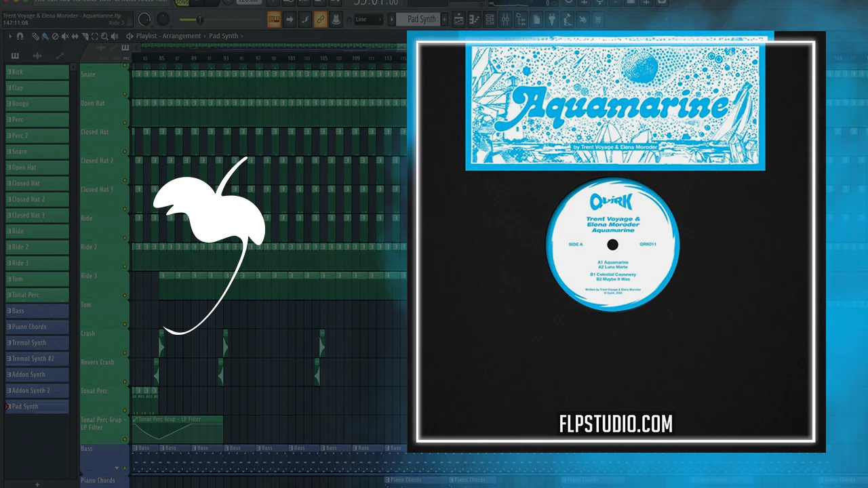Open the Pad Synth pattern selector
The image size is (868, 488).
[x=418, y=19]
